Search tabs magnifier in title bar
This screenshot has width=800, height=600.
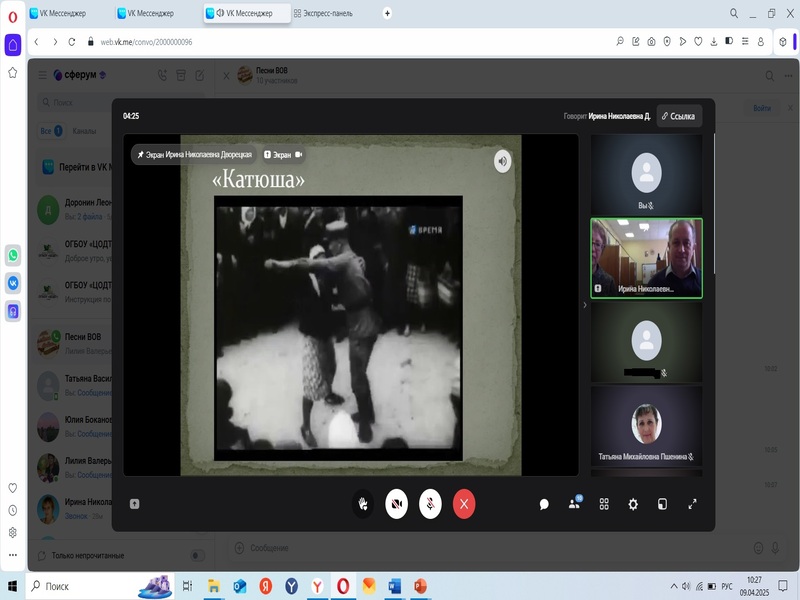click(734, 13)
